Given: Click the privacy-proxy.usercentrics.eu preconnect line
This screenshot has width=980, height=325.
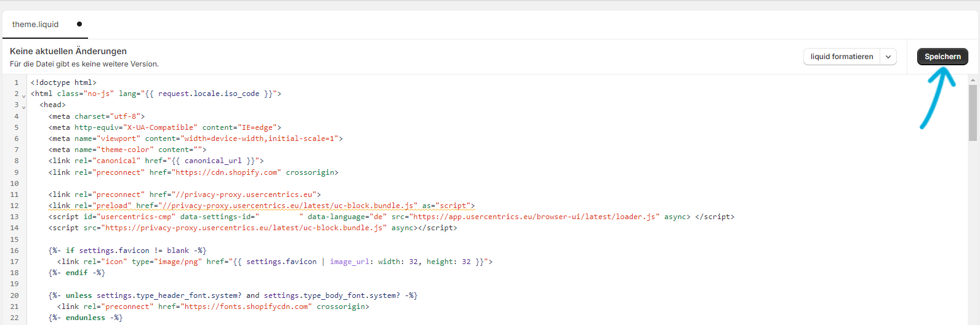Looking at the screenshot, I should click(185, 195).
